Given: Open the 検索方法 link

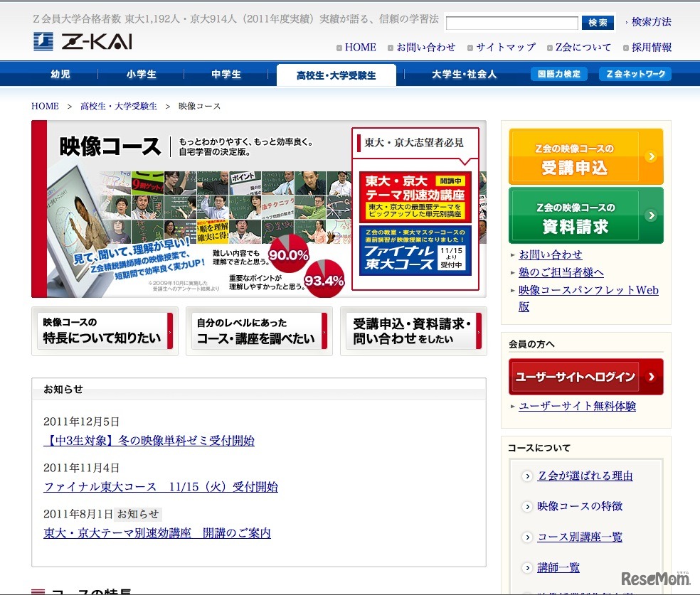Looking at the screenshot, I should 652,21.
